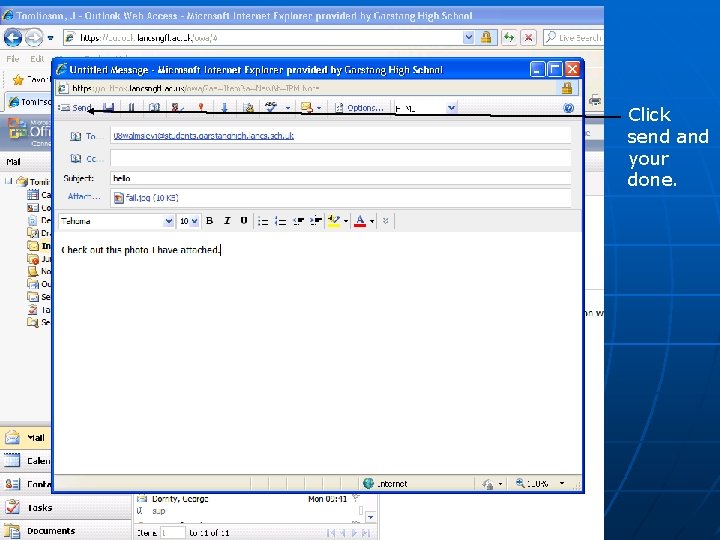Click the padlock icon in message address bar

(567, 88)
